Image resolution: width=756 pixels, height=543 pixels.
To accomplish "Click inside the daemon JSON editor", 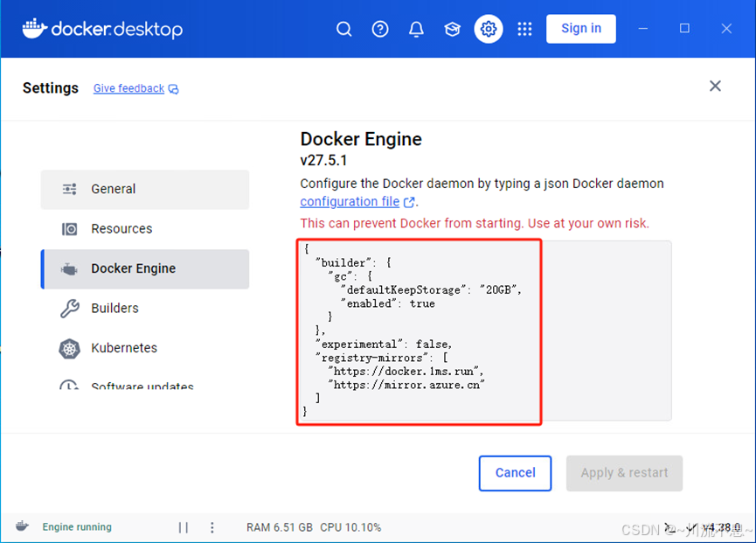I will coord(484,331).
